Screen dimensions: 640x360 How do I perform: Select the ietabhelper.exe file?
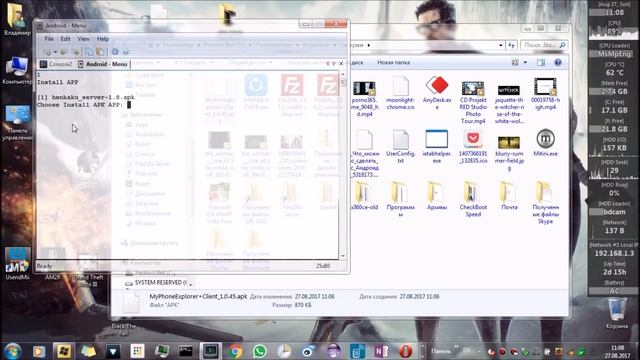(437, 146)
